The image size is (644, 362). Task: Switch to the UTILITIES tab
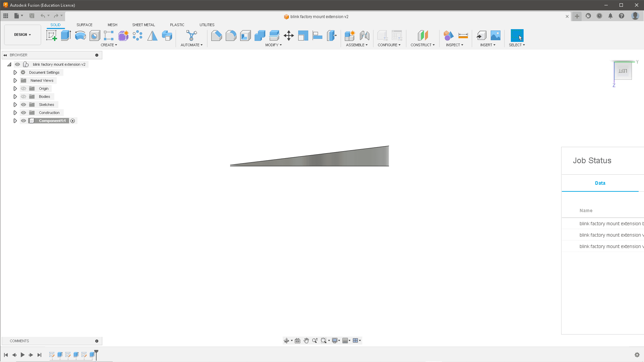click(207, 25)
